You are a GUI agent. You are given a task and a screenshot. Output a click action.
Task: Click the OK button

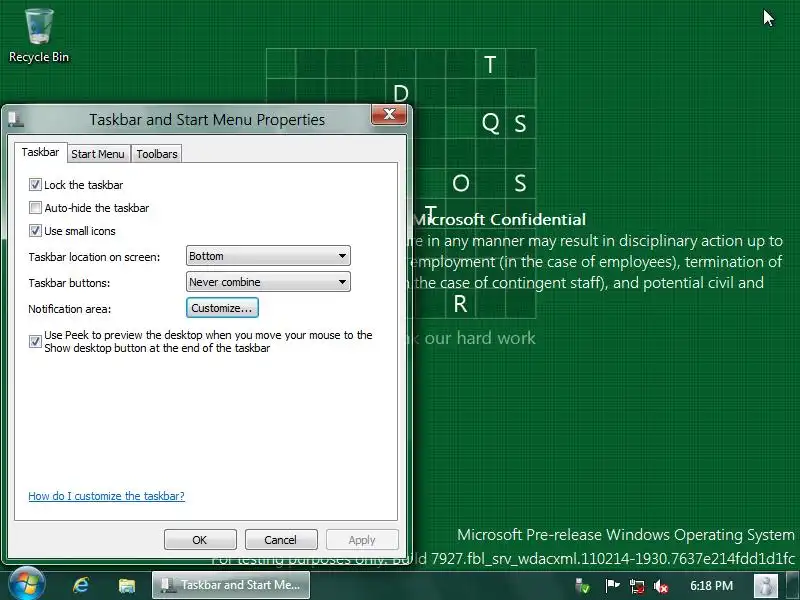click(200, 540)
